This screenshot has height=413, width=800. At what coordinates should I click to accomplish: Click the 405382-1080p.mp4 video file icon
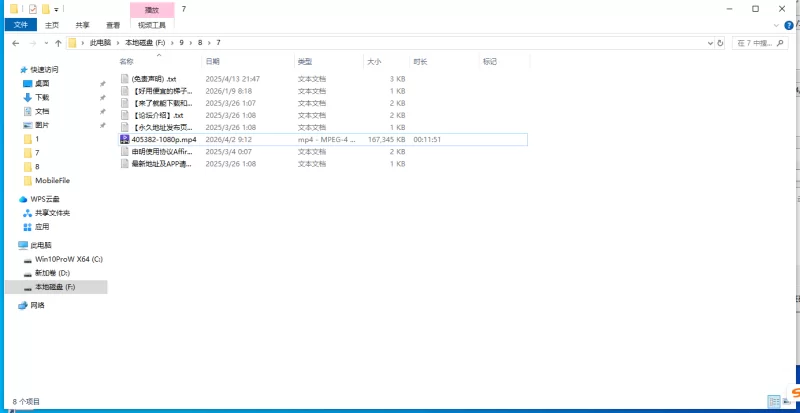[124, 140]
